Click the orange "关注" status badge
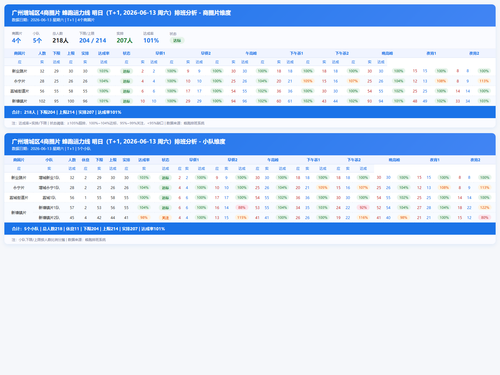500x375 pixels. pos(165,218)
